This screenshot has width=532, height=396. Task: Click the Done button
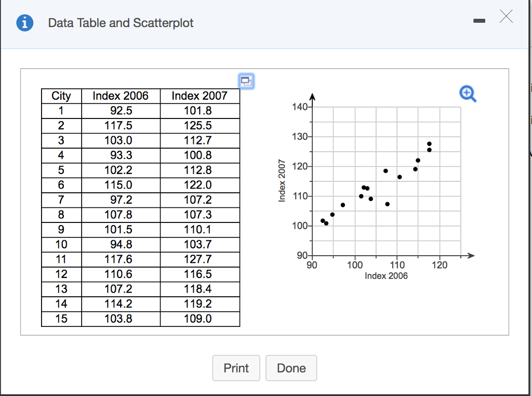tap(291, 368)
